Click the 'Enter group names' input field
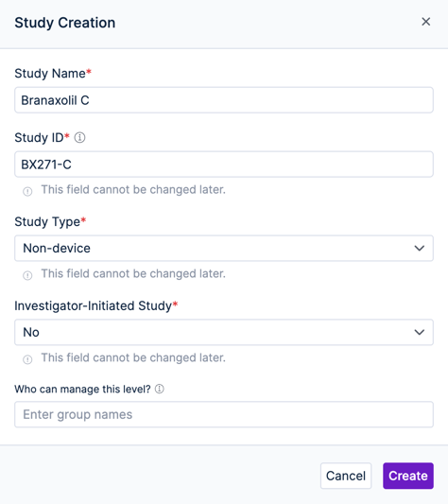The height and width of the screenshot is (504, 448). [x=224, y=414]
